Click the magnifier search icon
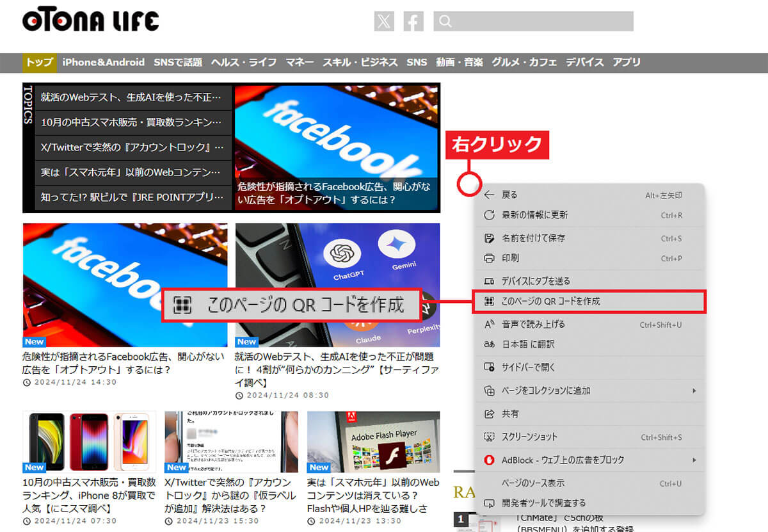The image size is (768, 532). coord(445,21)
